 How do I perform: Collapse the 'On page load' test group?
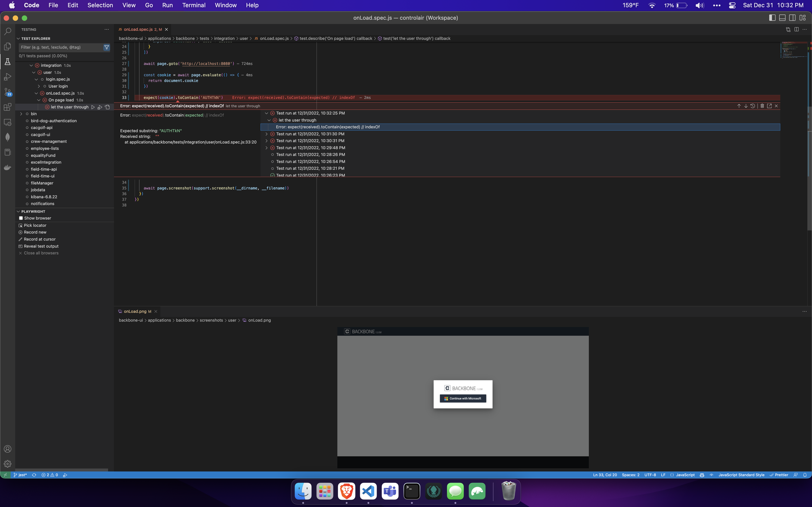(x=39, y=100)
